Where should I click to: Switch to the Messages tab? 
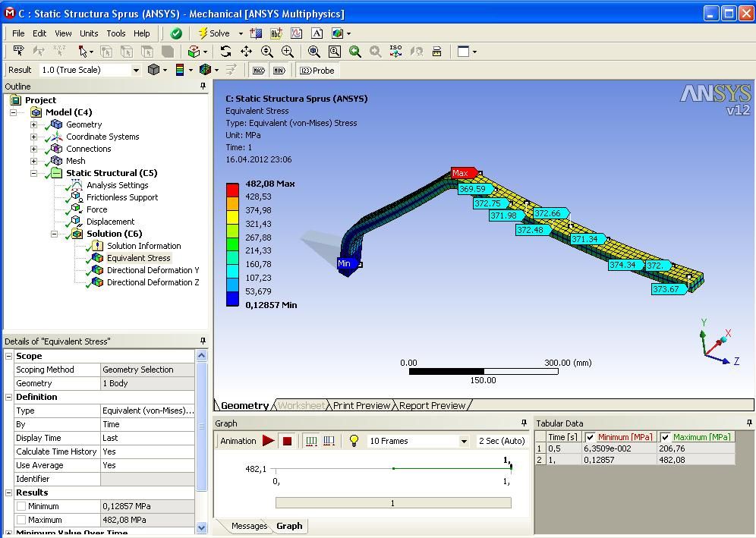[x=249, y=526]
